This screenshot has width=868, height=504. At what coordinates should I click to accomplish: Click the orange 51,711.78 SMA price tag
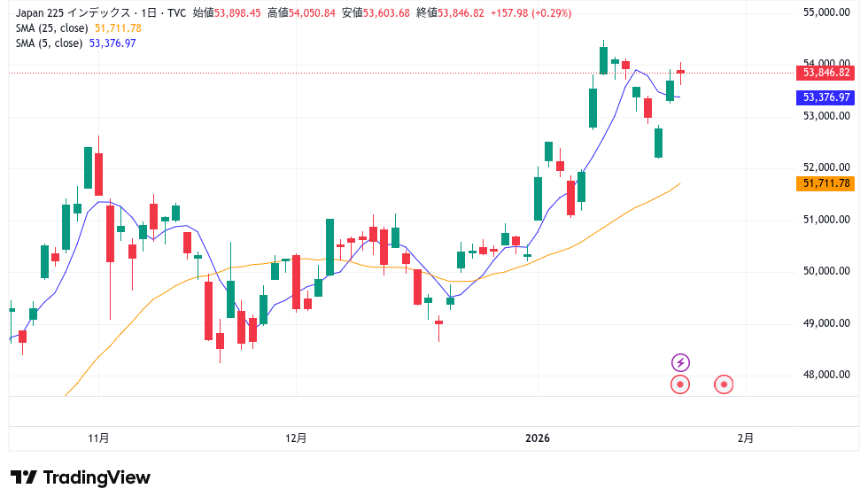826,183
